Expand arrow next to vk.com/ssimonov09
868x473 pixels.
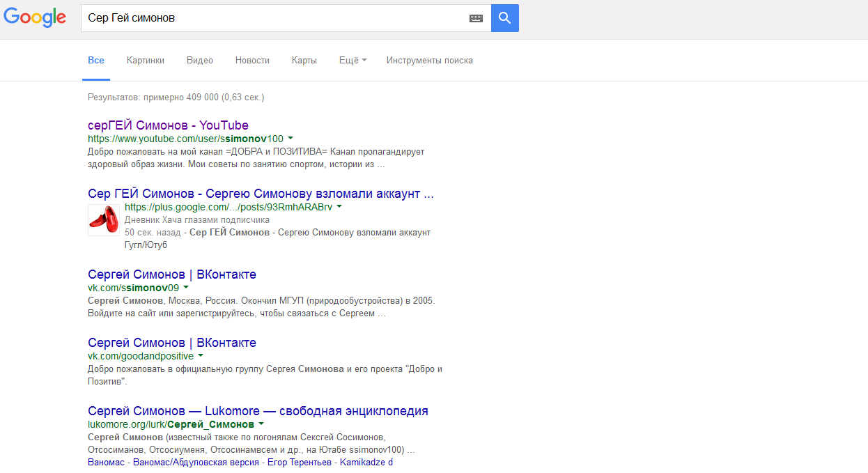186,287
